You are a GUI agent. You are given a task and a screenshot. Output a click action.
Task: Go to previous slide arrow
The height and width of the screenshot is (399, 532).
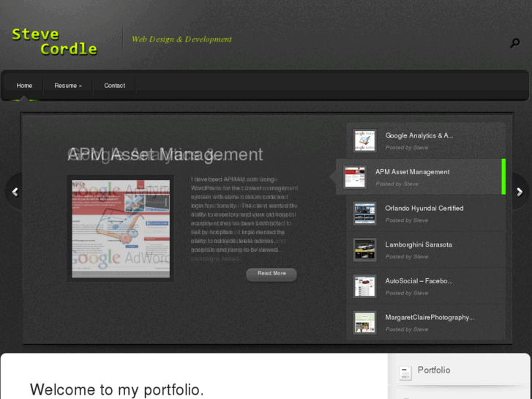coord(15,193)
